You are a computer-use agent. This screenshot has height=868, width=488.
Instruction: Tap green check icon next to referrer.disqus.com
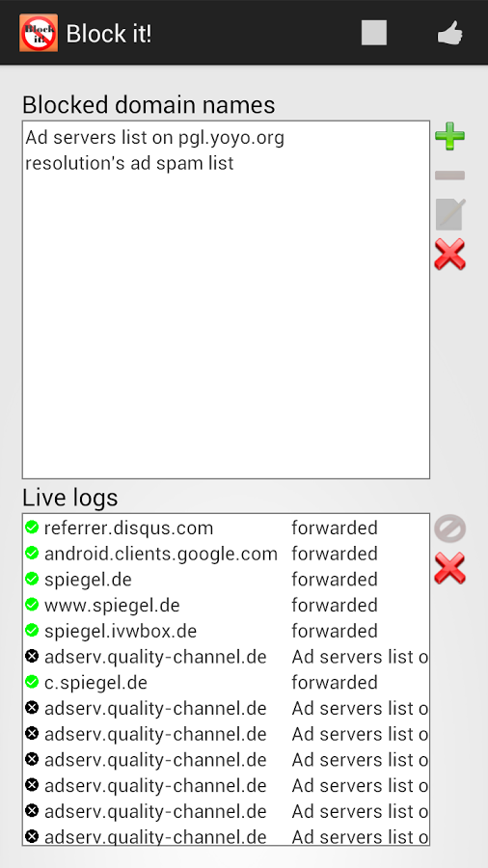[32, 528]
